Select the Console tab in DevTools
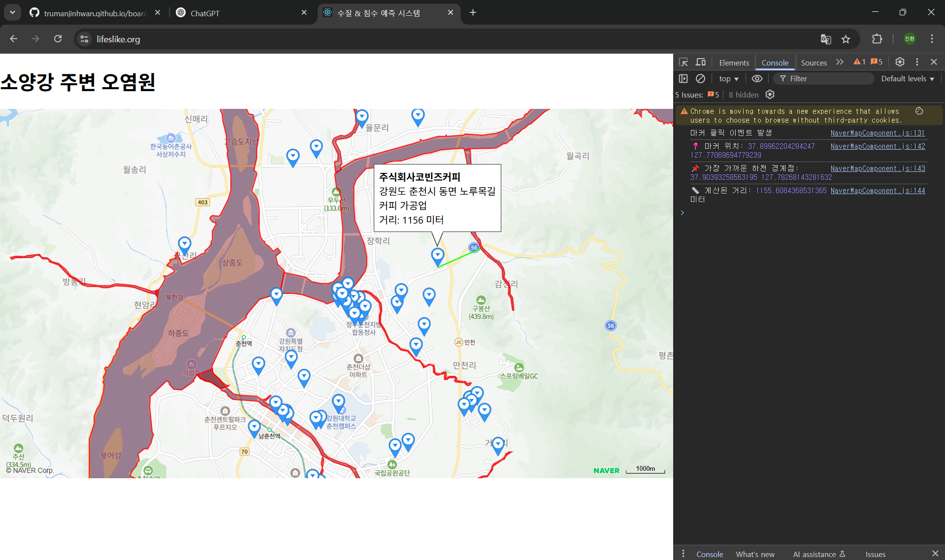The image size is (945, 560). pyautogui.click(x=775, y=63)
